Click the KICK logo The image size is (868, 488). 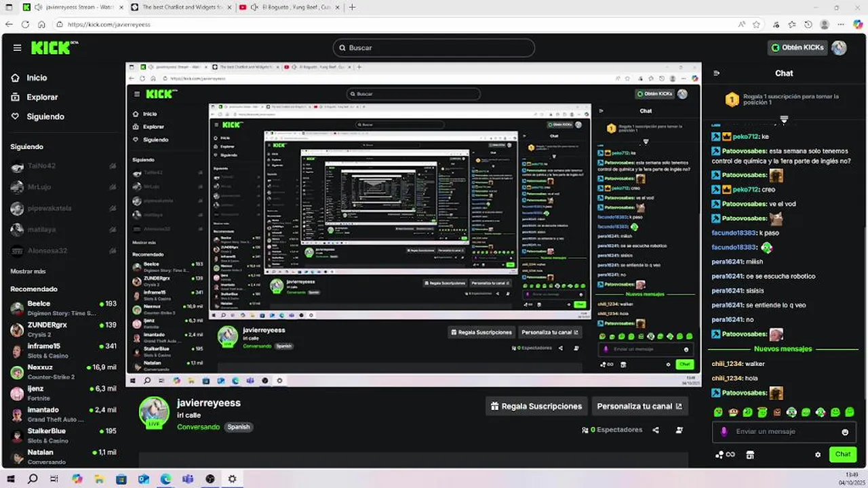tap(54, 47)
